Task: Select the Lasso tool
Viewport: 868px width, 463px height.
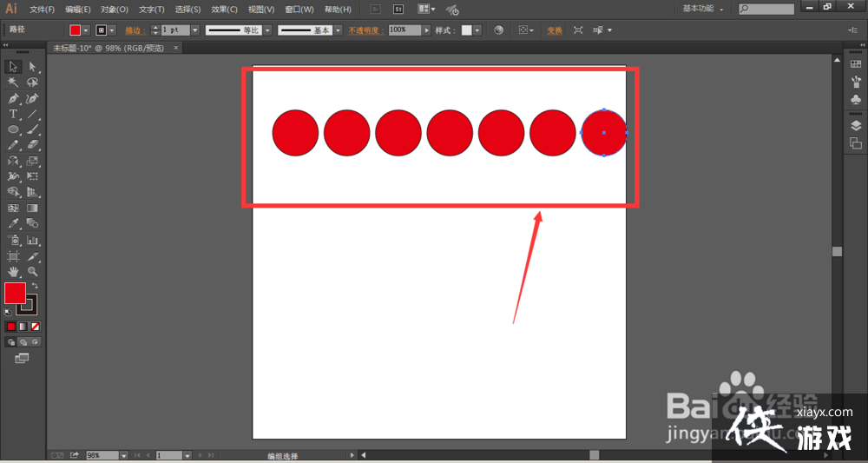Action: tap(32, 83)
